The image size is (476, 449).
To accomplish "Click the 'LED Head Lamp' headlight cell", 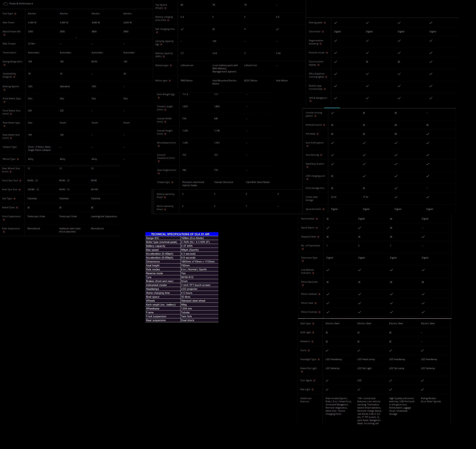I will [366, 359].
